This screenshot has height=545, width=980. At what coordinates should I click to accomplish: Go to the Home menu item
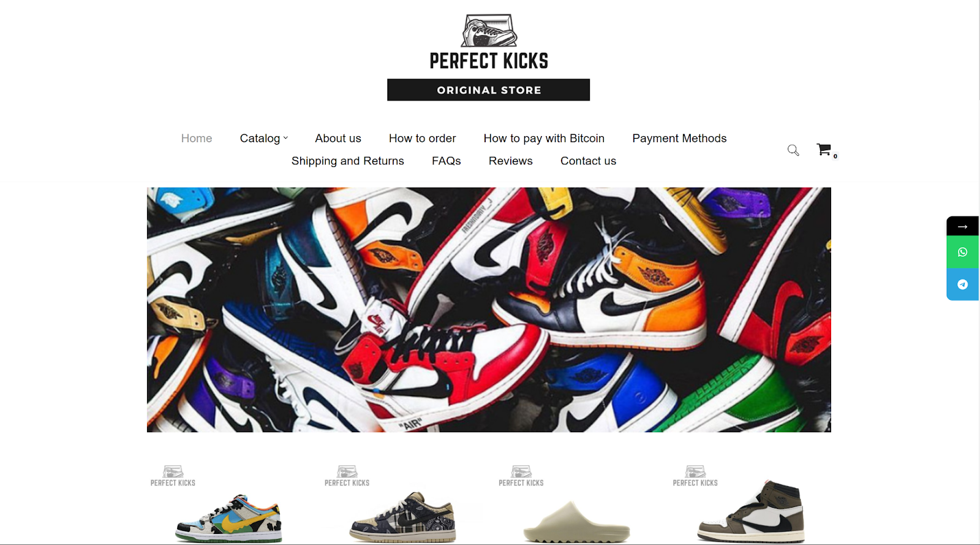[x=197, y=139]
